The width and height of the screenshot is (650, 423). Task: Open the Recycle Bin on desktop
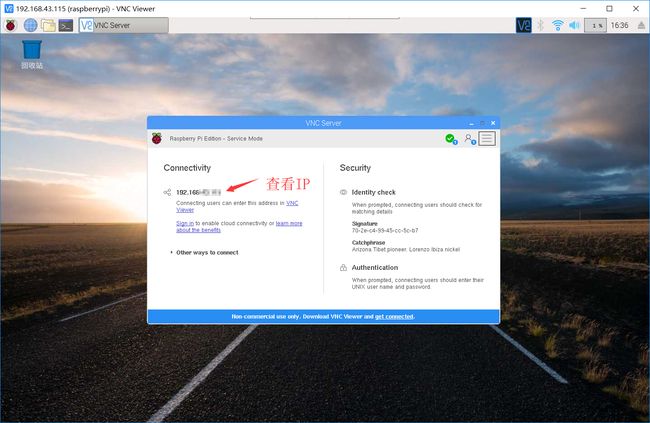coord(32,50)
